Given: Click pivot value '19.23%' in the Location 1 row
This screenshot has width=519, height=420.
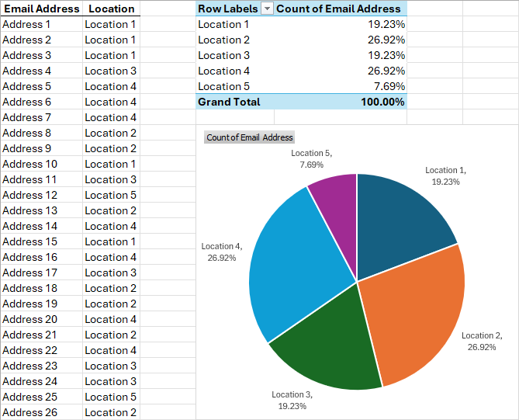Looking at the screenshot, I should pos(341,24).
